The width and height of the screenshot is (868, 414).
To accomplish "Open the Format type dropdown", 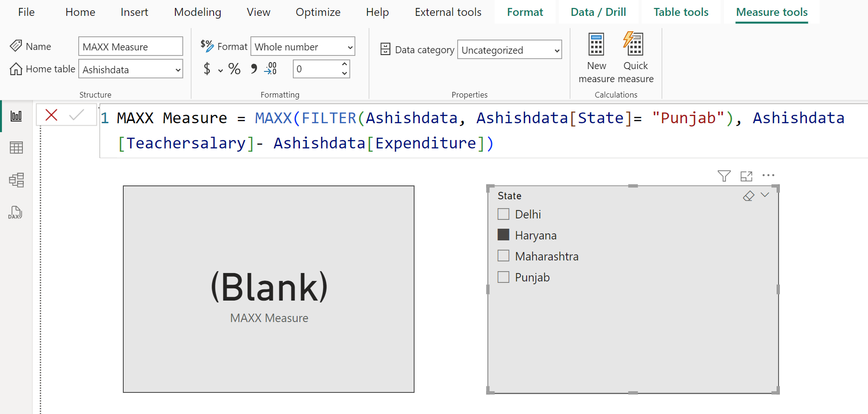I will click(303, 47).
